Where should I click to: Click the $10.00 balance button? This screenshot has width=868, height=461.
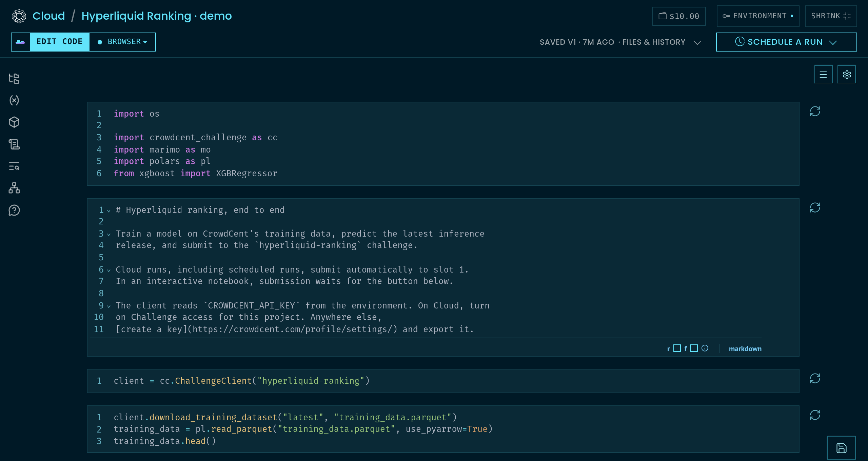point(679,16)
